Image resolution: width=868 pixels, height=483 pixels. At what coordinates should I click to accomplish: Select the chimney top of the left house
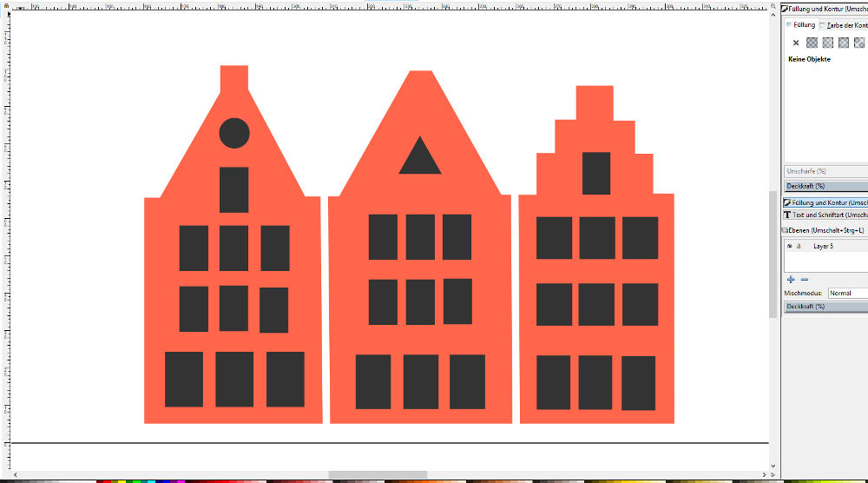tap(234, 78)
